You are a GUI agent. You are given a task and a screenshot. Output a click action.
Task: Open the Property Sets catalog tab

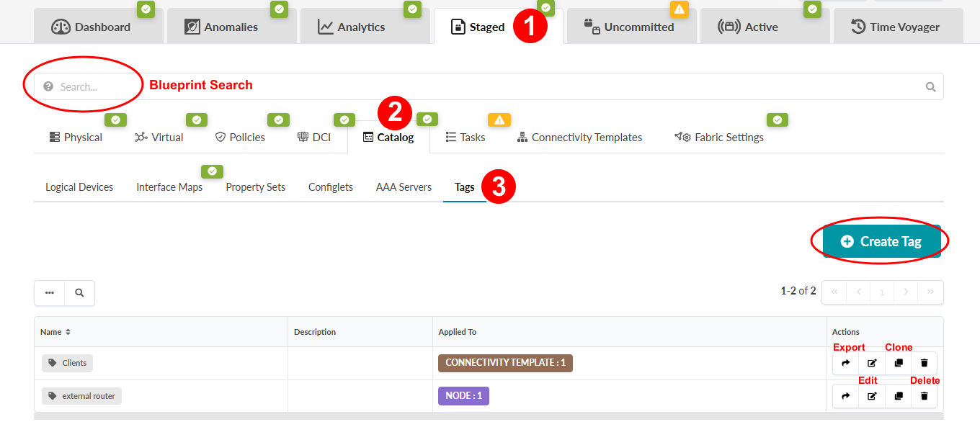256,186
